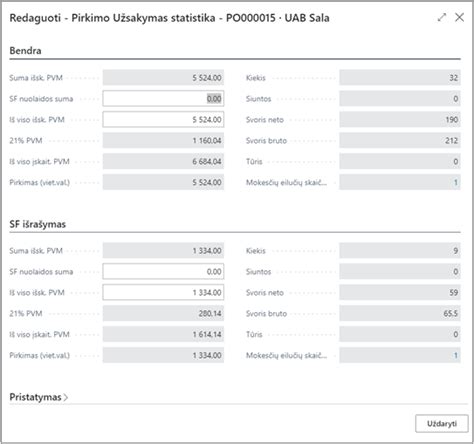474x444 pixels.
Task: Open Bendra Mokesčių eilučių skaičius value link
Action: click(x=455, y=182)
